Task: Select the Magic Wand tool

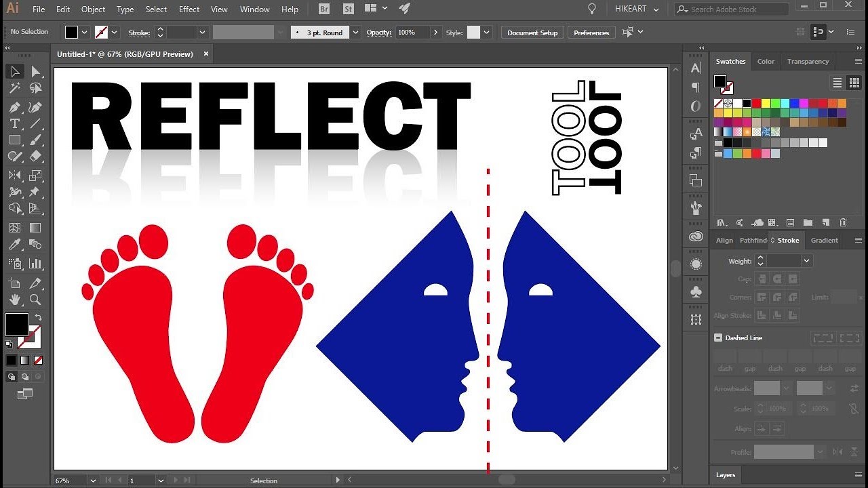Action: coord(15,88)
